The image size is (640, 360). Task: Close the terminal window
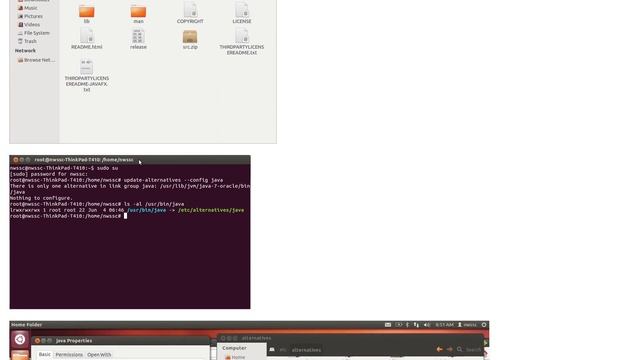click(x=16, y=160)
